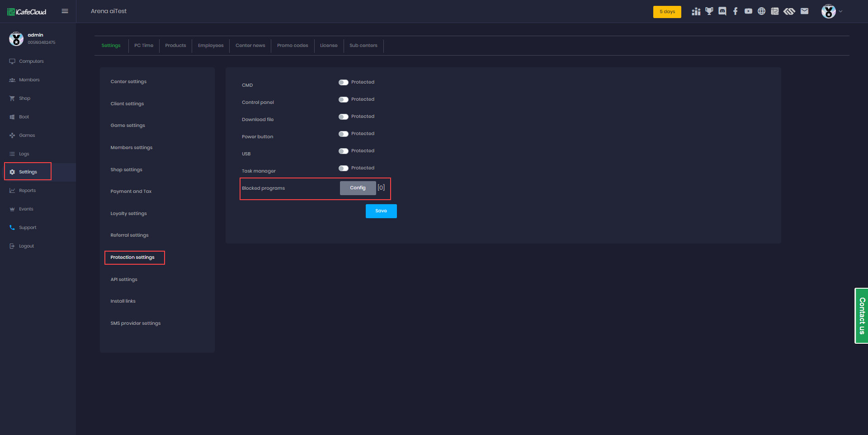This screenshot has height=435, width=868.
Task: Open Blocked programs Config button
Action: click(358, 188)
